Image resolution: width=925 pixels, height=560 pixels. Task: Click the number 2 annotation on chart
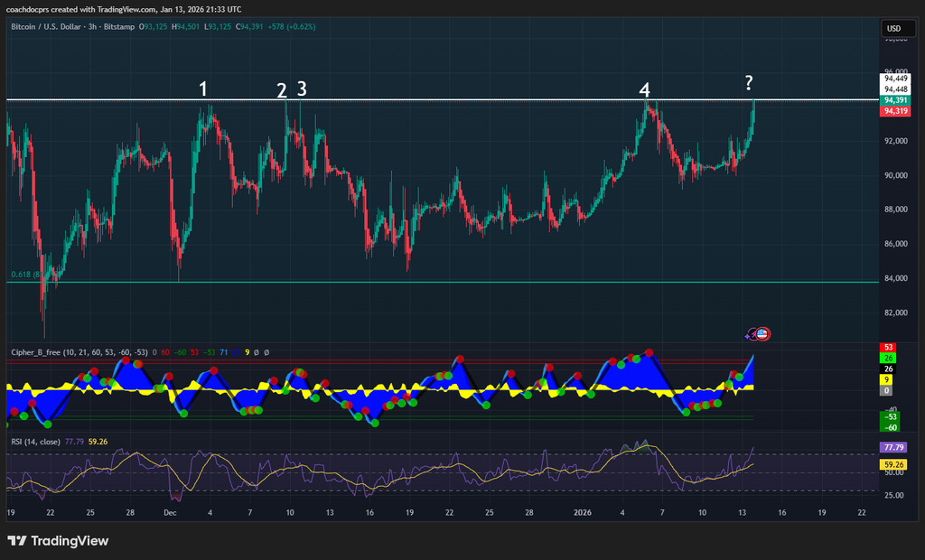click(x=282, y=90)
